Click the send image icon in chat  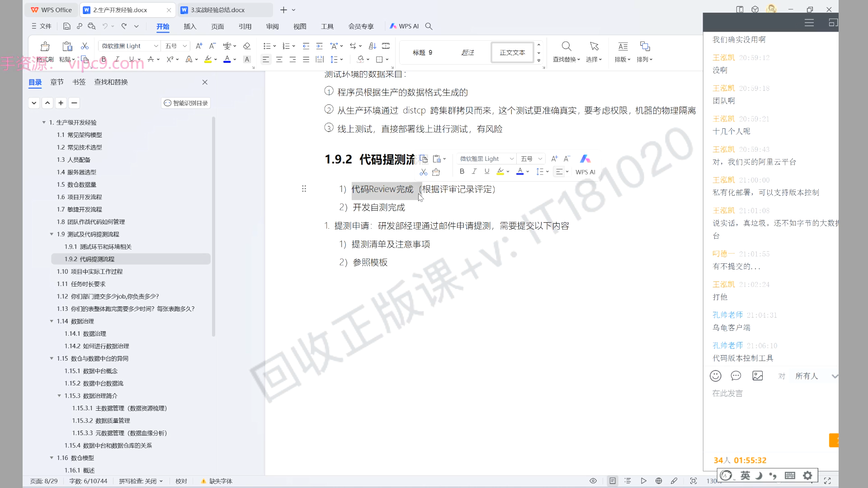coord(757,376)
